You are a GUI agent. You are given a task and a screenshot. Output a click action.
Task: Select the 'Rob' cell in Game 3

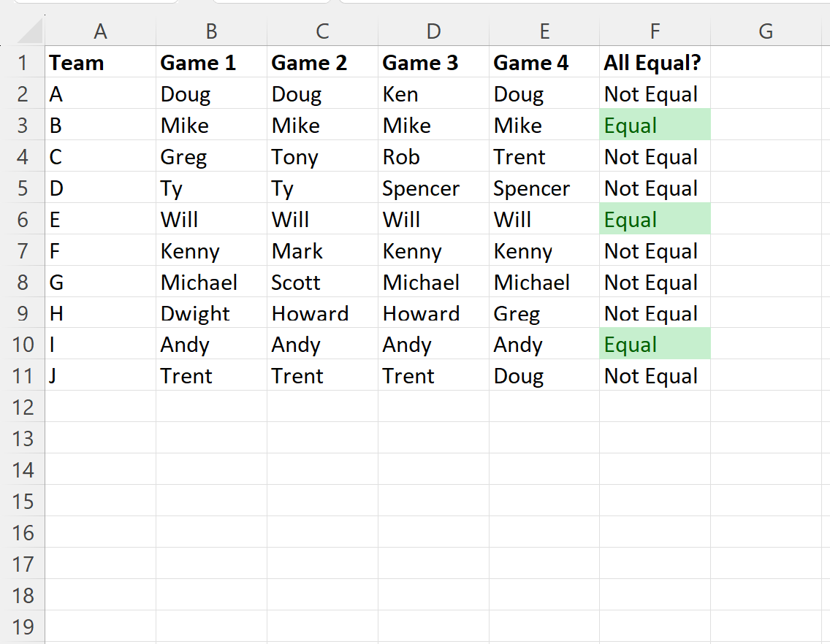point(433,157)
